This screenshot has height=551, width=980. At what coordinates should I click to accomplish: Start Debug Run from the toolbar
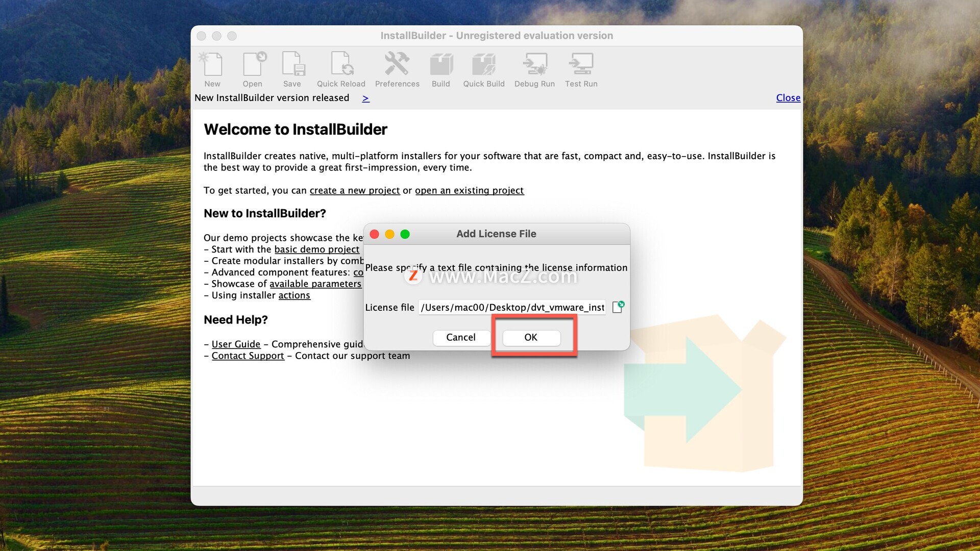(534, 70)
